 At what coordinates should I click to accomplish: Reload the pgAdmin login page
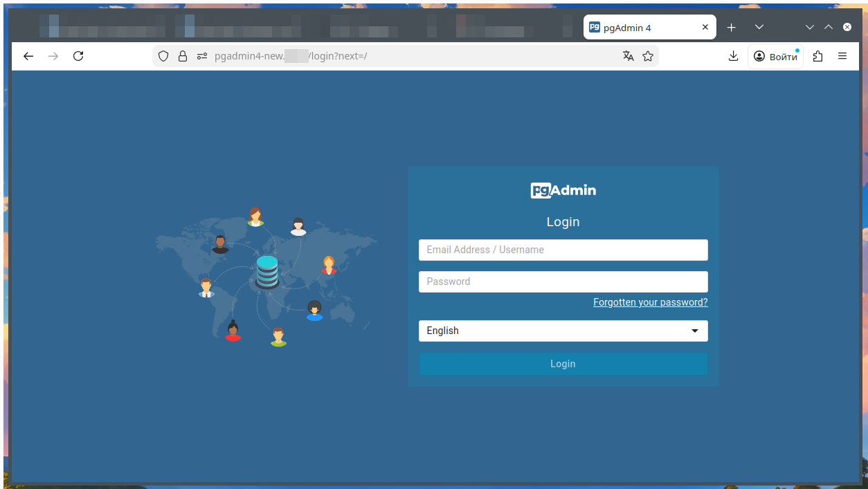click(x=78, y=56)
